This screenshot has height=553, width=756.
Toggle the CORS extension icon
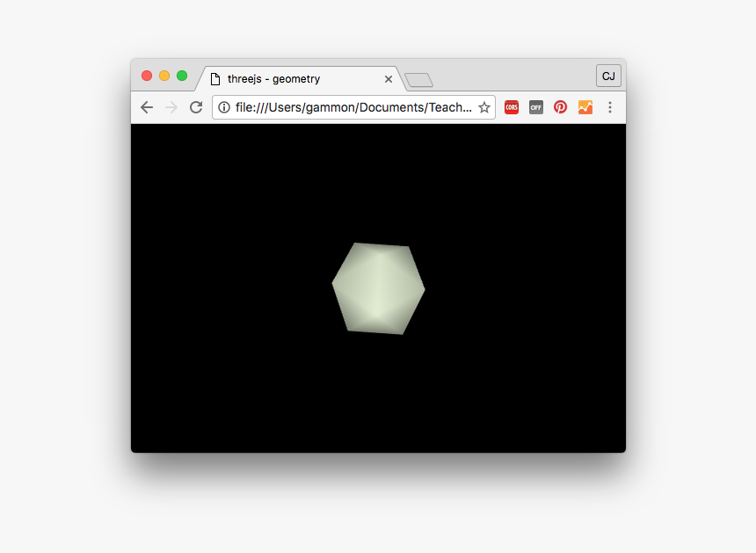pos(512,107)
